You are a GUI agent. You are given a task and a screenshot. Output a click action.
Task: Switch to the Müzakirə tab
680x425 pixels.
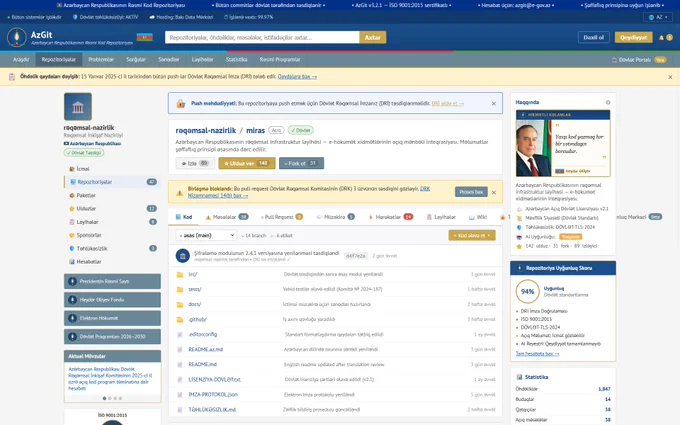(335, 217)
